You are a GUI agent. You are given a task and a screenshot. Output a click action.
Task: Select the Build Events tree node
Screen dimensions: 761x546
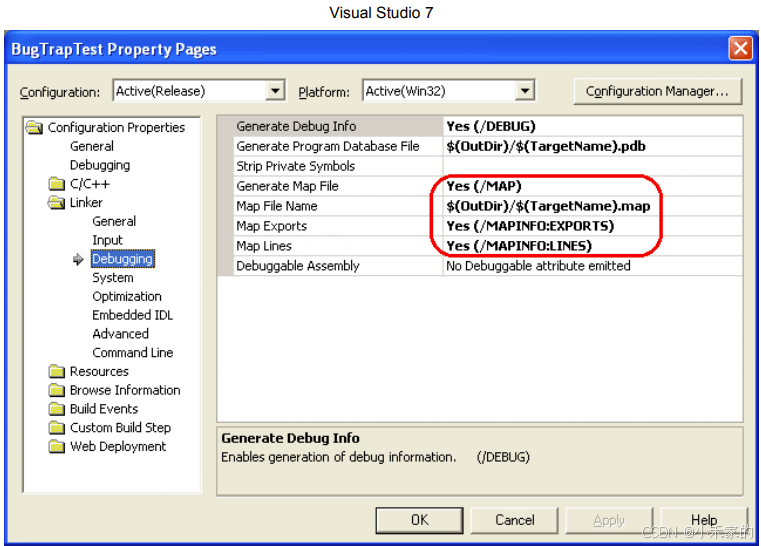pyautogui.click(x=104, y=409)
